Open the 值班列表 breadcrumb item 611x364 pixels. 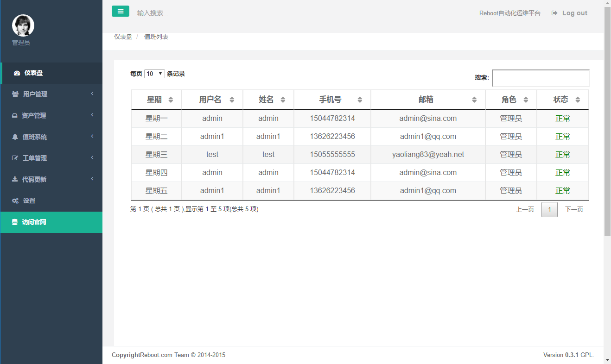(157, 37)
